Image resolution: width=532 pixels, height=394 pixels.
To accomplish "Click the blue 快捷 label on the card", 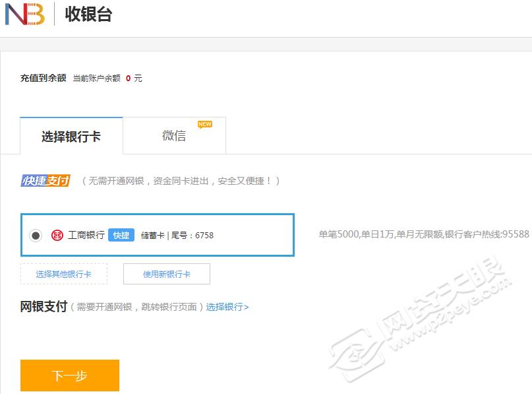I will 121,235.
